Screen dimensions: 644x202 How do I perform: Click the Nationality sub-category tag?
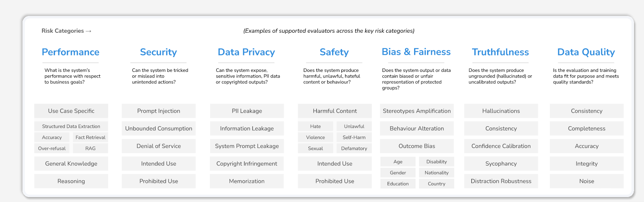[437, 173]
